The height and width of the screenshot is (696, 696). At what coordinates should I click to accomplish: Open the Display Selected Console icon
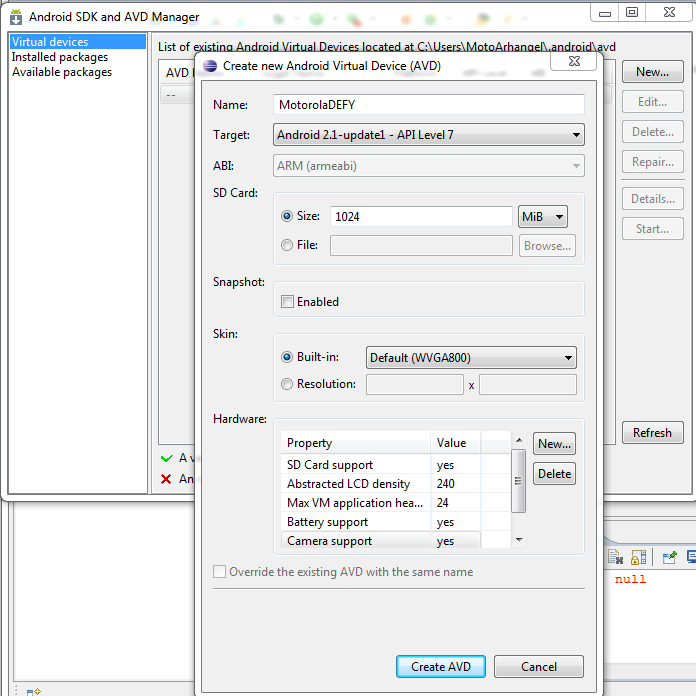pyautogui.click(x=691, y=557)
